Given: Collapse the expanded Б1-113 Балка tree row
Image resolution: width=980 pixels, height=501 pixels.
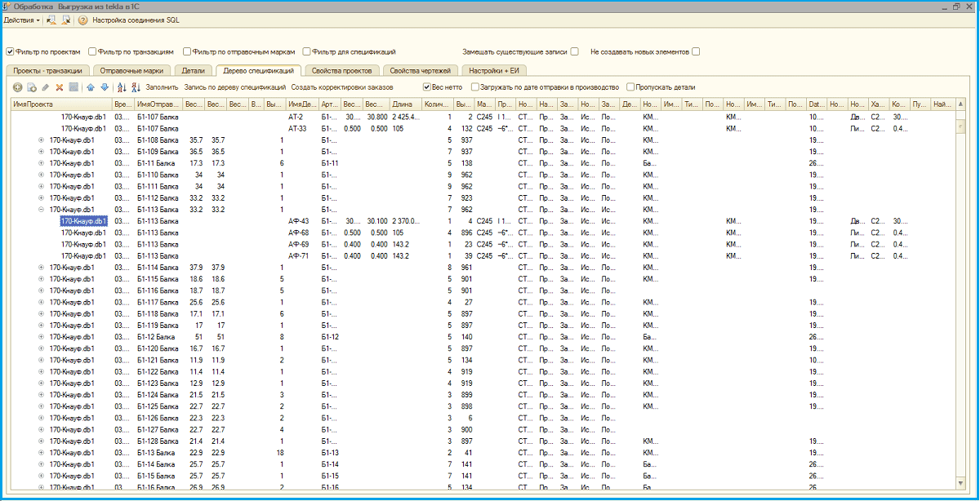Looking at the screenshot, I should coord(41,210).
